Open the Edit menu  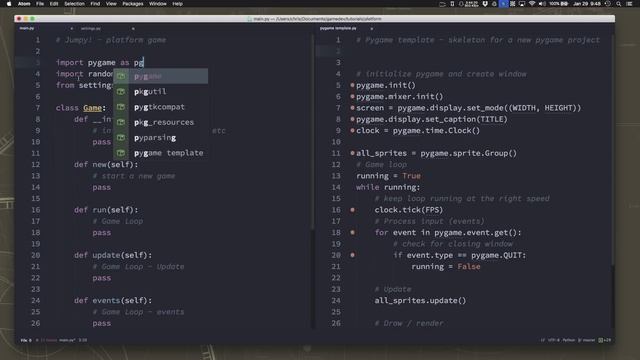click(54, 4)
